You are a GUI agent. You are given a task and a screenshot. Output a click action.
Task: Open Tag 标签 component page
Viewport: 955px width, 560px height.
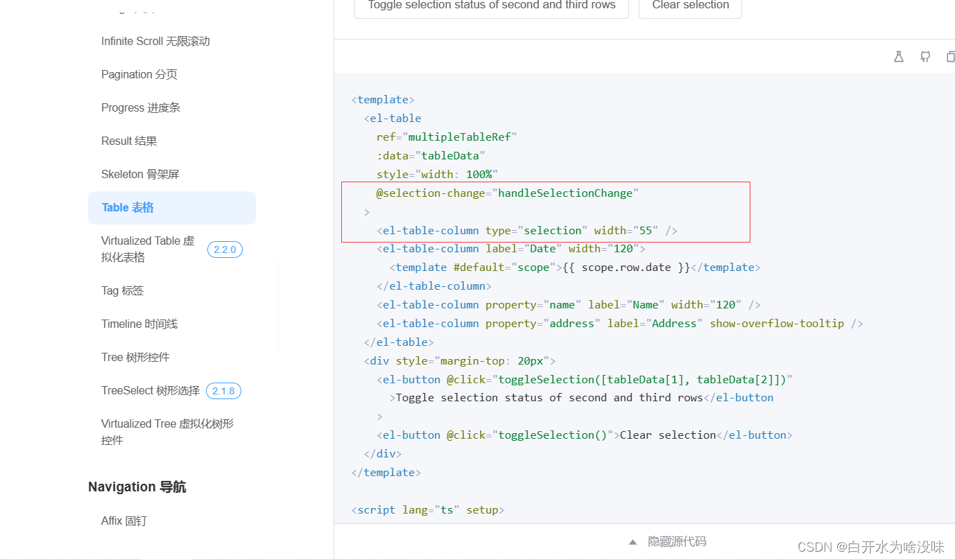click(123, 290)
